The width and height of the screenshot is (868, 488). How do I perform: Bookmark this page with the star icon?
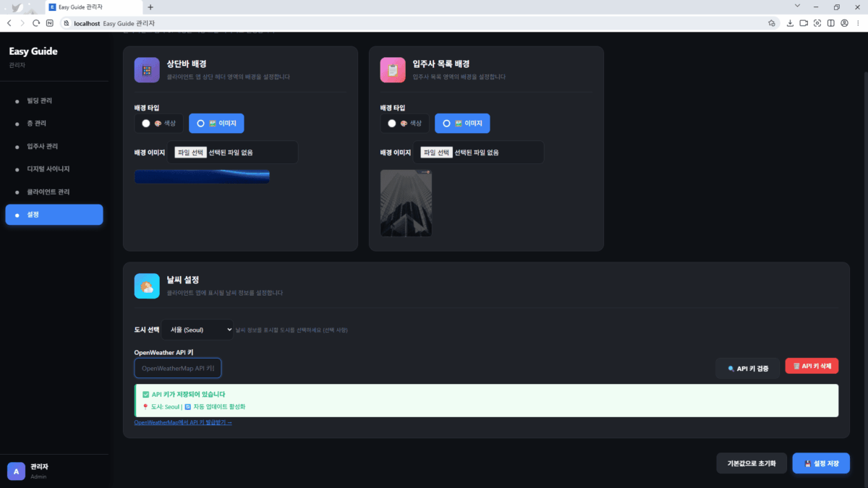click(x=772, y=23)
